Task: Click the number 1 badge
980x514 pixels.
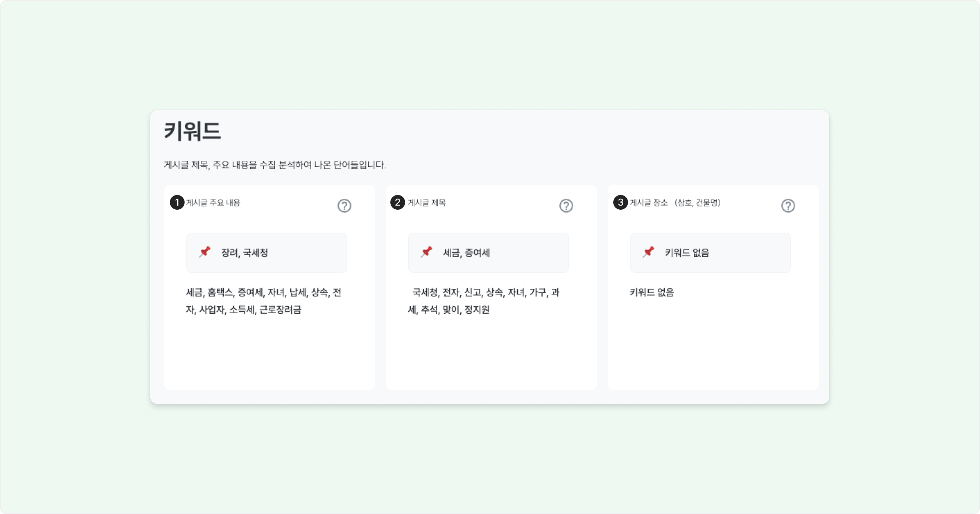Action: 177,202
